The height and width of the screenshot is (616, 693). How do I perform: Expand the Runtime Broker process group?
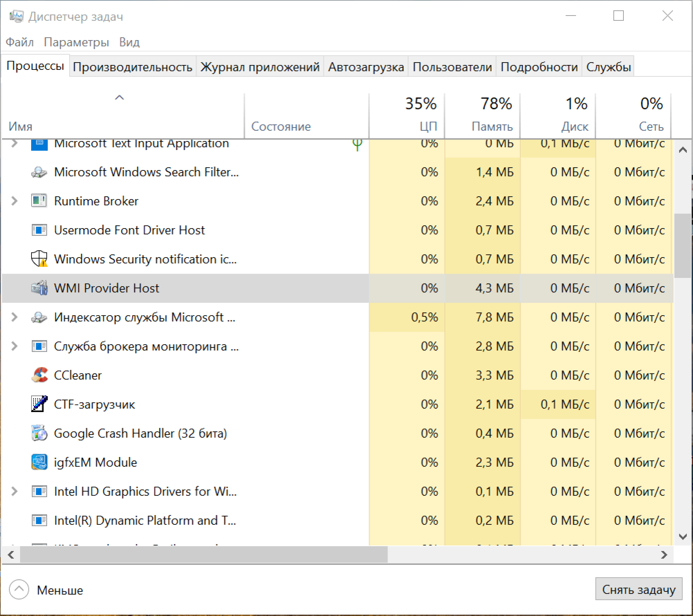pyautogui.click(x=15, y=201)
